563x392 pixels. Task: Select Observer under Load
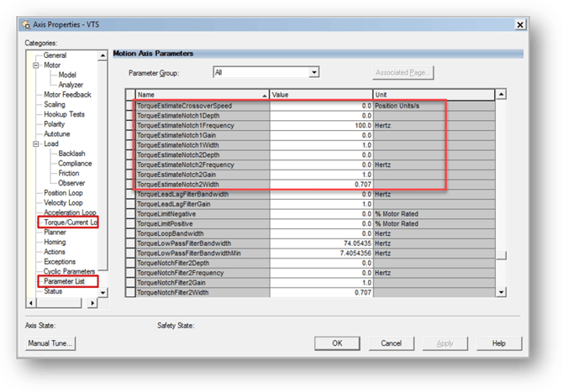pyautogui.click(x=71, y=183)
